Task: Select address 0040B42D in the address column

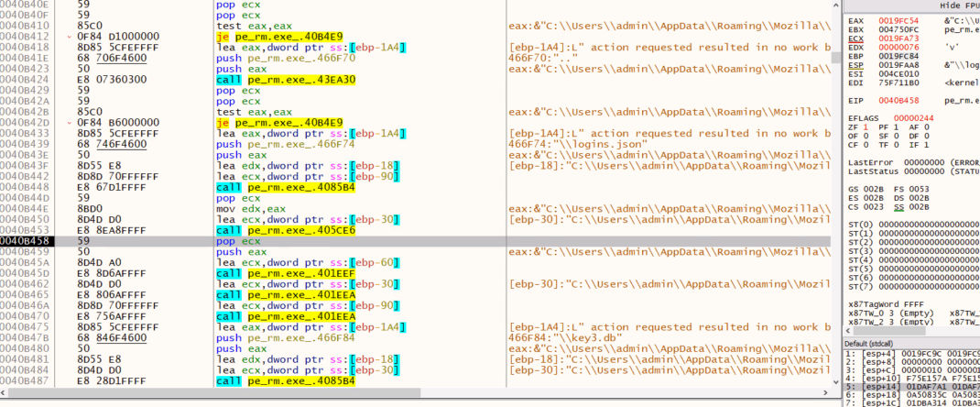Action: (25, 123)
